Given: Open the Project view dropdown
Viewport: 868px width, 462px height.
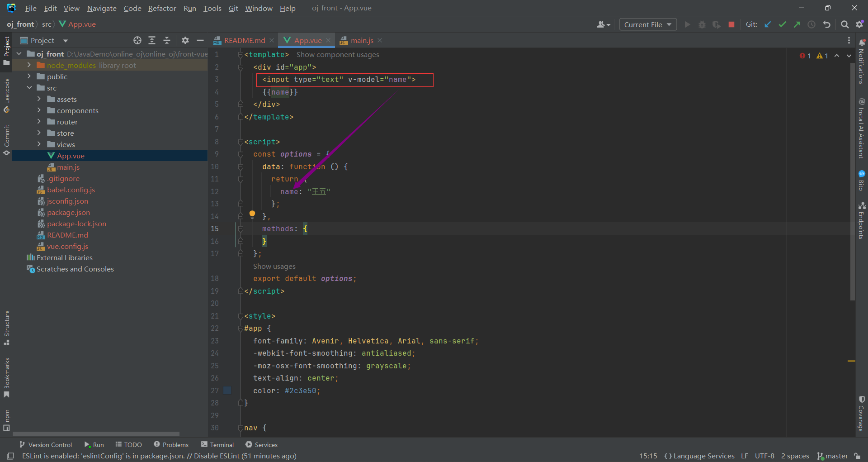Looking at the screenshot, I should [x=44, y=40].
